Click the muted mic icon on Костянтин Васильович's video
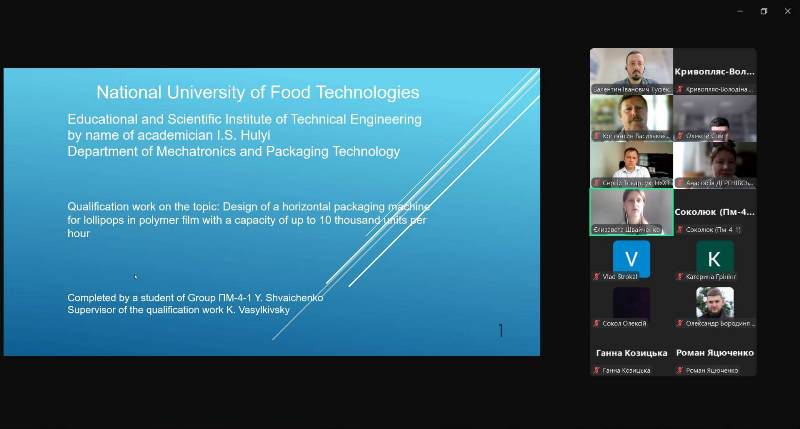 [596, 136]
